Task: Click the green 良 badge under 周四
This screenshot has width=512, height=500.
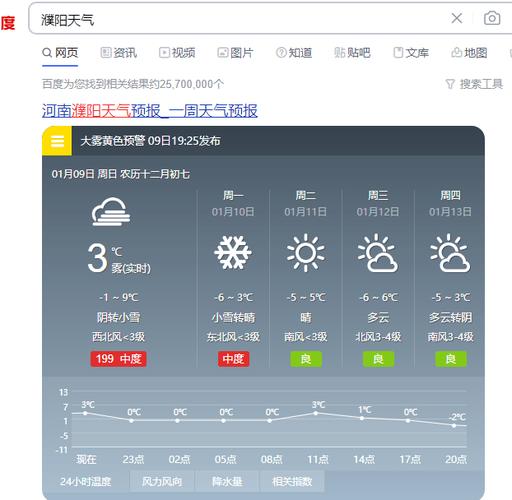Action: (x=451, y=359)
